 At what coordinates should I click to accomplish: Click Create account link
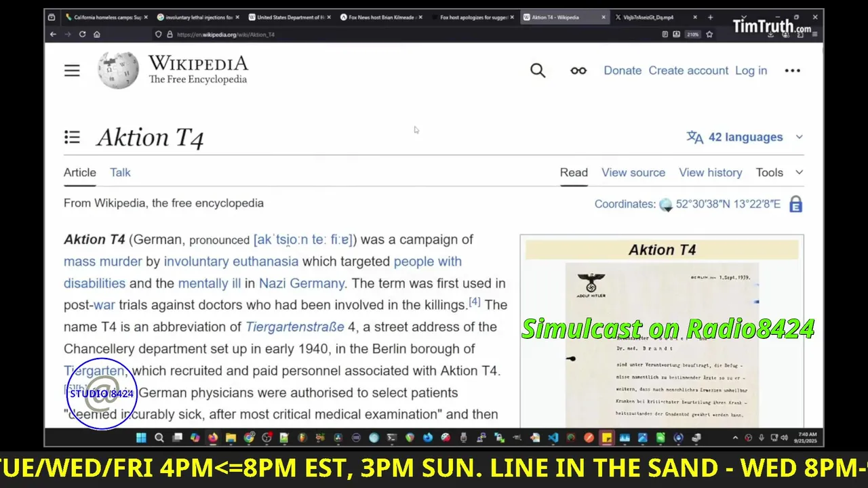click(x=688, y=70)
